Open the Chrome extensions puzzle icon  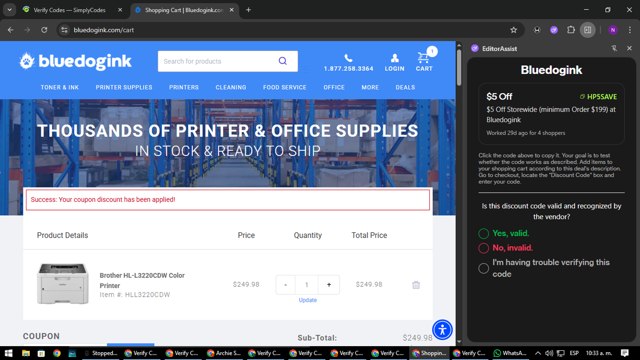click(571, 30)
